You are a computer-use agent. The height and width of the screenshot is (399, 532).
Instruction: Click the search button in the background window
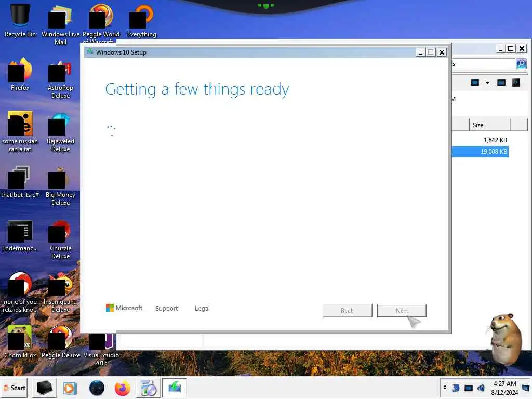521,64
